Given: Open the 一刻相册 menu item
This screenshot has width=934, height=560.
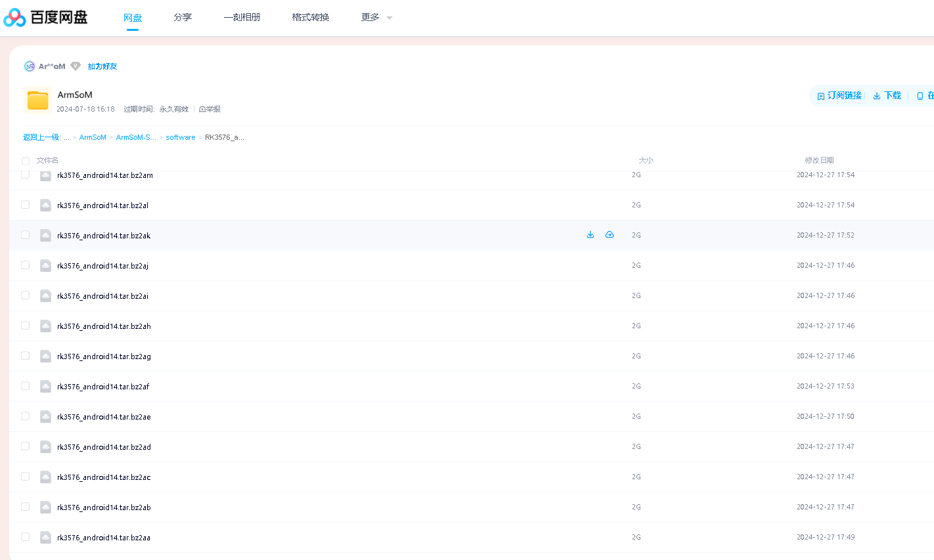Looking at the screenshot, I should (x=242, y=17).
